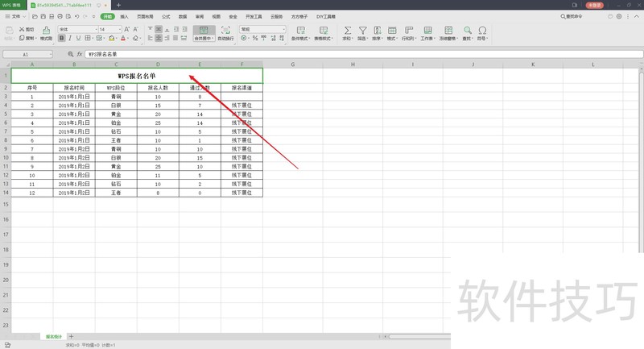The image size is (644, 349).
Task: Click the increase font size A+ icon
Action: click(127, 29)
